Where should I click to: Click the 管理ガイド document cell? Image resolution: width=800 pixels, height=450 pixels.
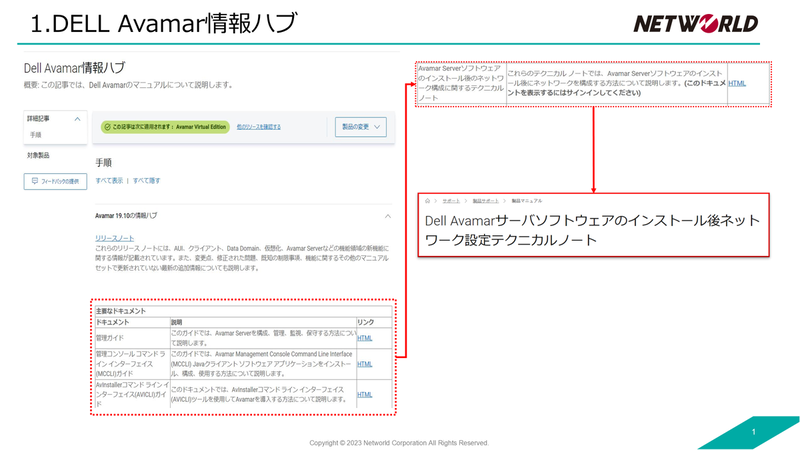click(x=132, y=338)
